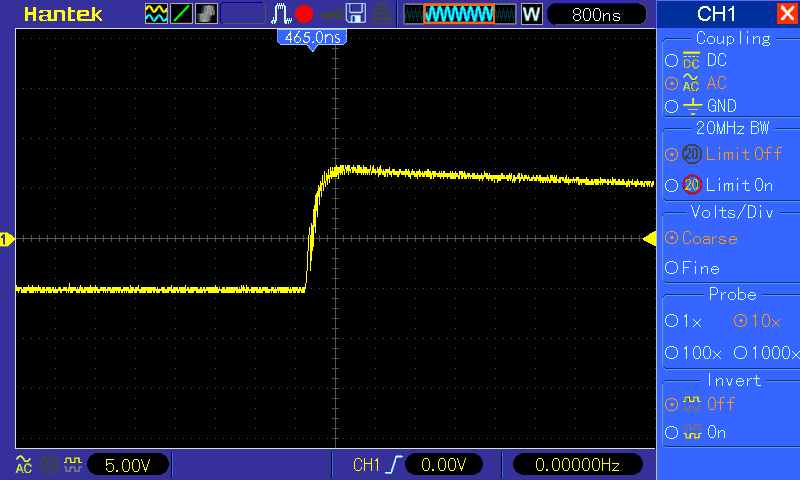Enable 20MHz bandwidth Limit On
This screenshot has height=480, width=800.
point(719,185)
